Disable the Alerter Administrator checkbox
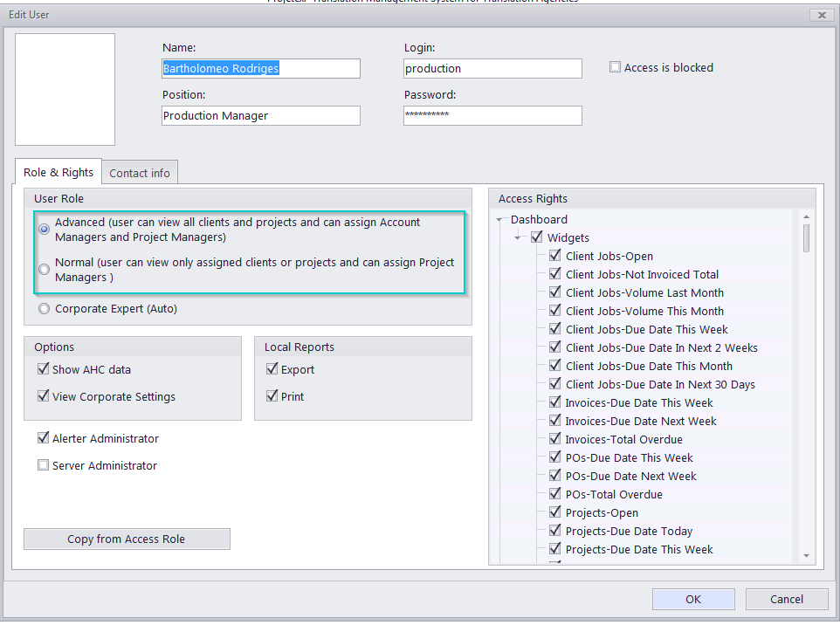This screenshot has height=625, width=840. [x=44, y=438]
